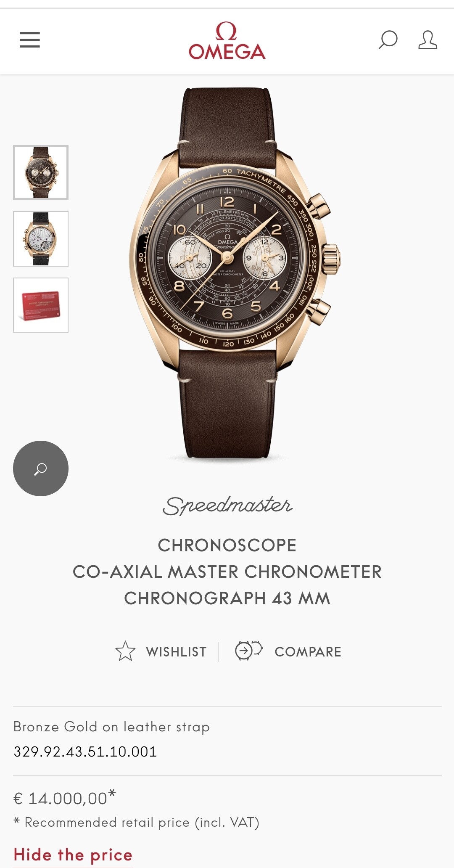Click the recommended retail price footnote

click(x=137, y=822)
